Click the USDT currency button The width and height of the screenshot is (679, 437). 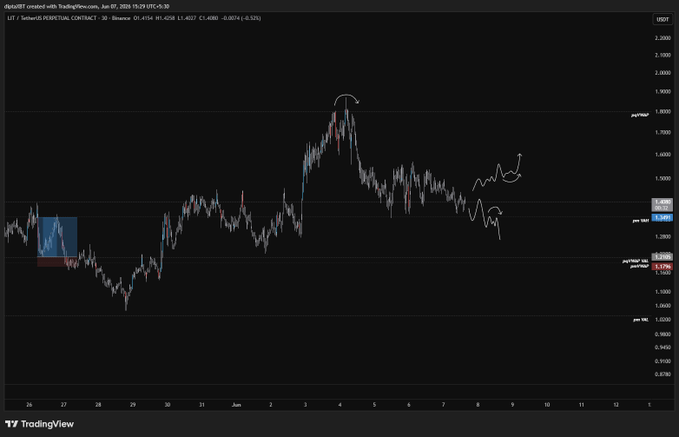click(x=662, y=19)
